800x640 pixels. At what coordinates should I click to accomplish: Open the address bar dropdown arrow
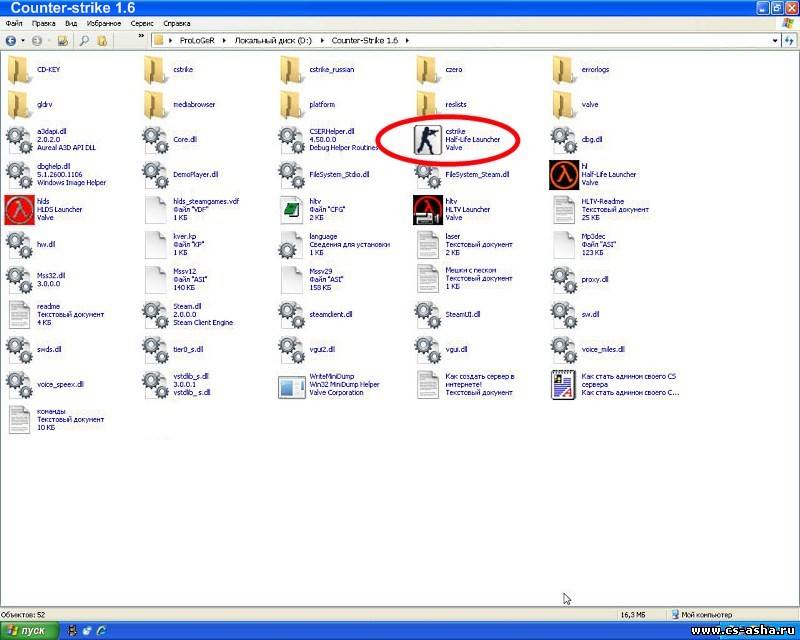[x=776, y=41]
